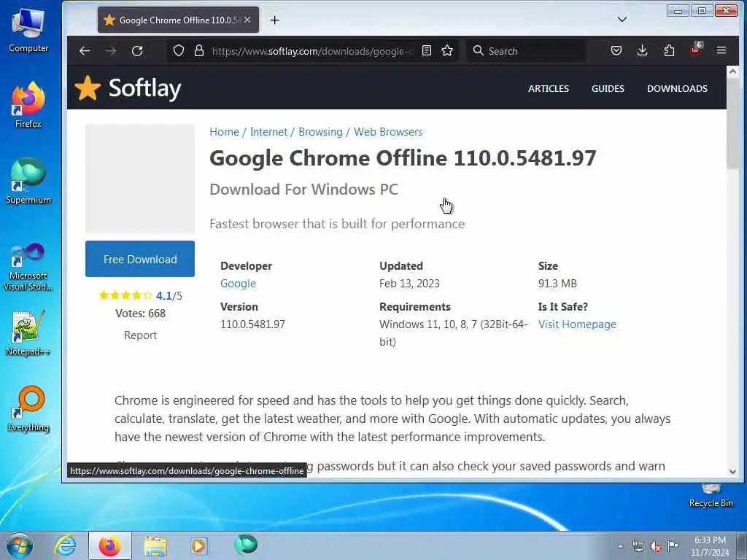Click inside the Firefox Search box
Viewport: 747px width, 560px height.
pos(525,50)
